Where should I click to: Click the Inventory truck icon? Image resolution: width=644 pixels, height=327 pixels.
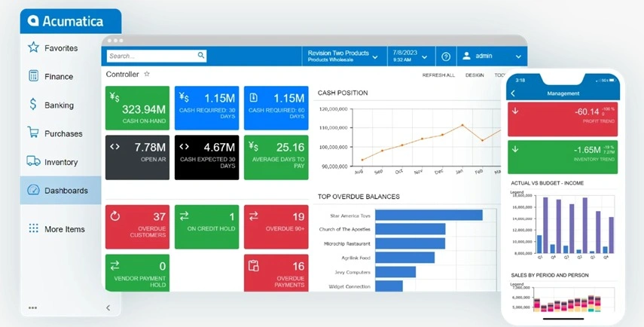(x=33, y=161)
